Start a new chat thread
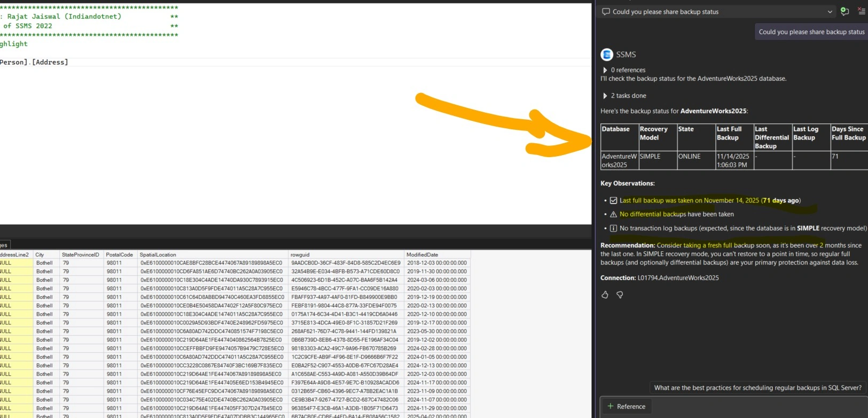This screenshot has height=418, width=868. point(844,11)
